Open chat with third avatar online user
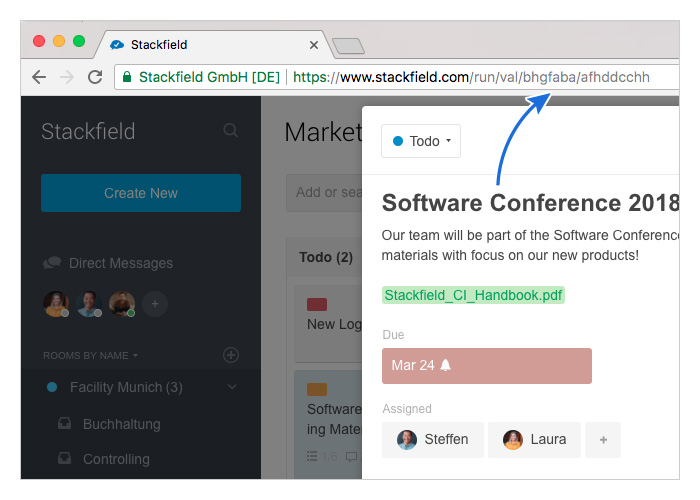700x500 pixels. click(x=122, y=304)
